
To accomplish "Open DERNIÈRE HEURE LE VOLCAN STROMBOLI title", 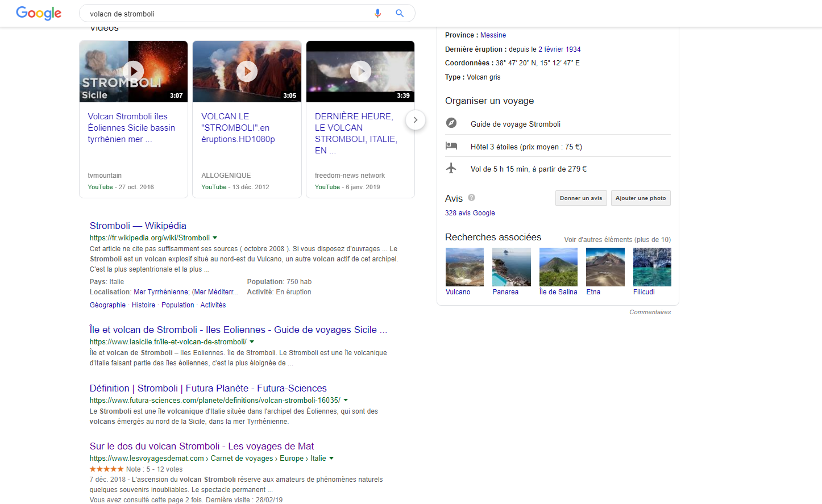I will pyautogui.click(x=356, y=134).
